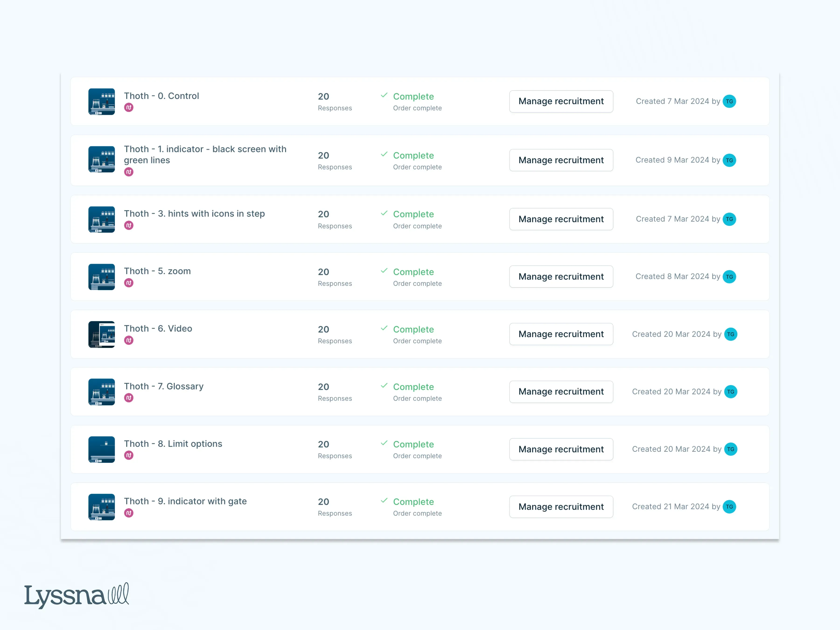
Task: Open Manage recruitment for Thoth - 0. Control
Action: (x=561, y=101)
